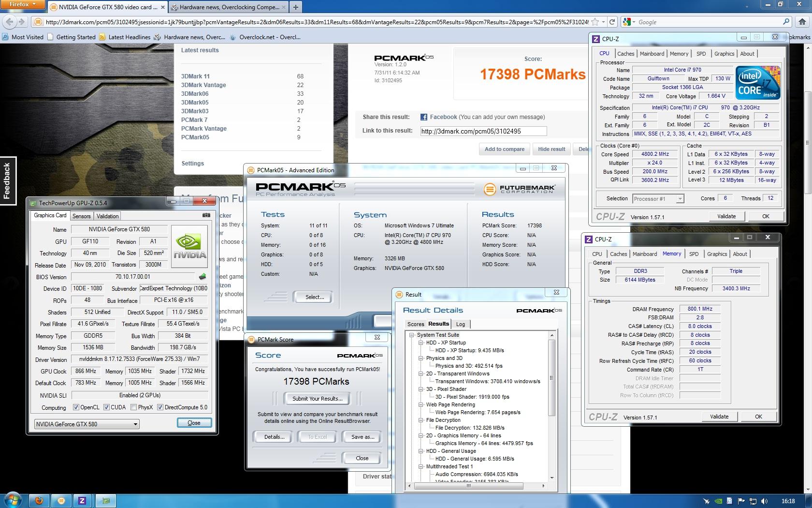Close the NVIDIA GeForce GTX 580 tab
The height and width of the screenshot is (508, 812).
tap(162, 7)
